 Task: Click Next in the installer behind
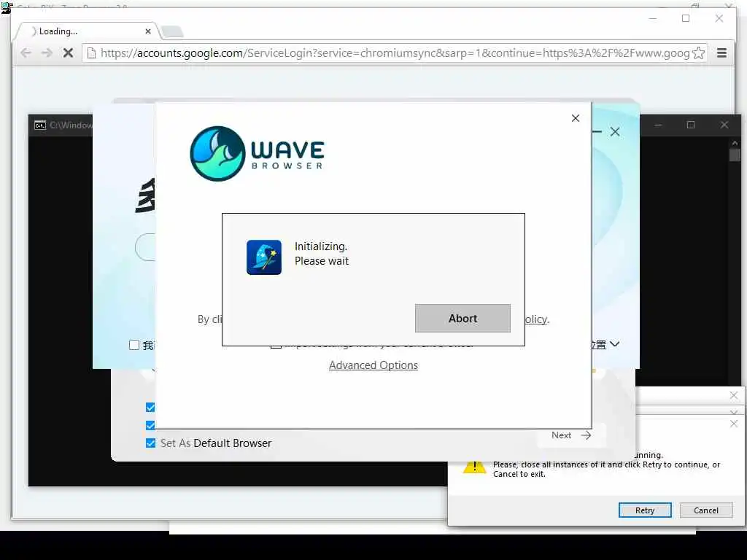click(571, 435)
